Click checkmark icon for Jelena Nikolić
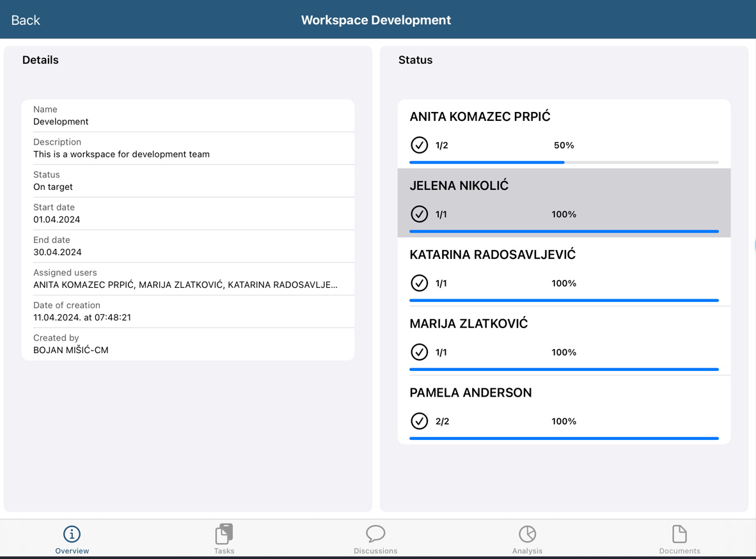The image size is (756, 559). [x=419, y=214]
